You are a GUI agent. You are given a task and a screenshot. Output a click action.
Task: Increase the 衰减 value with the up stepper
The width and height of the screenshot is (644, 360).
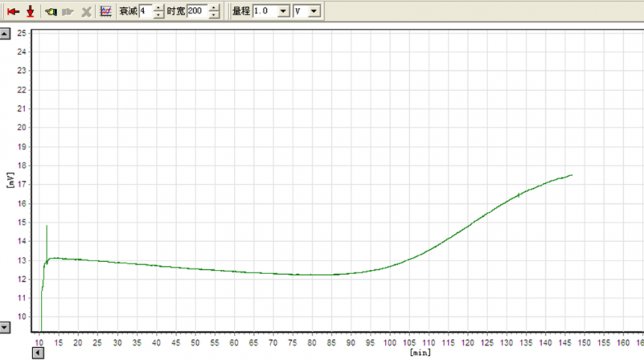point(159,8)
